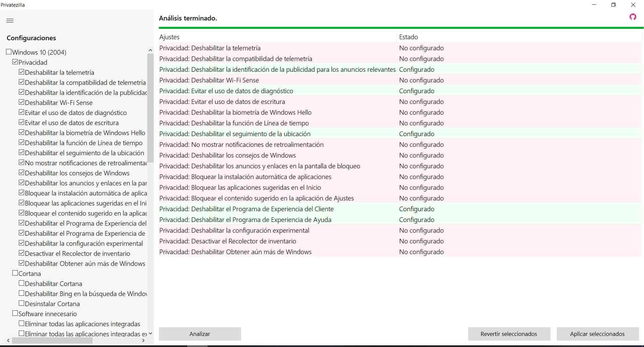
Task: Check the Software innecesario checkbox
Action: pos(15,313)
